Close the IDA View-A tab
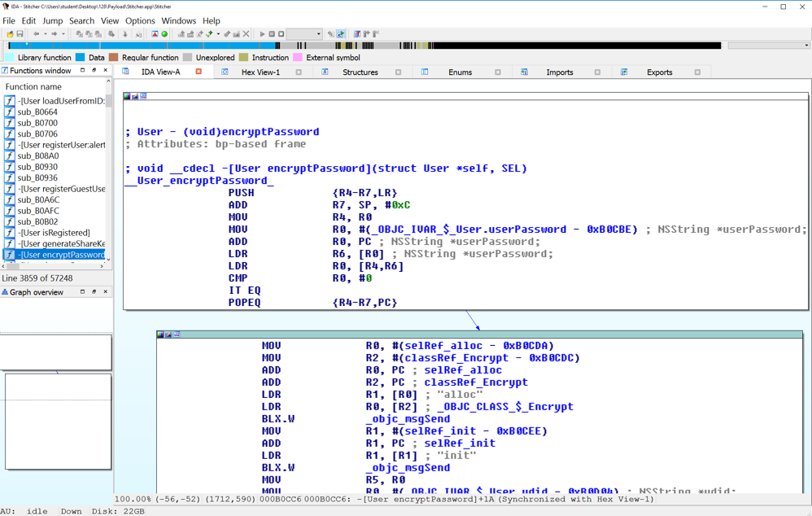Viewport: 812px width, 516px height. click(199, 72)
